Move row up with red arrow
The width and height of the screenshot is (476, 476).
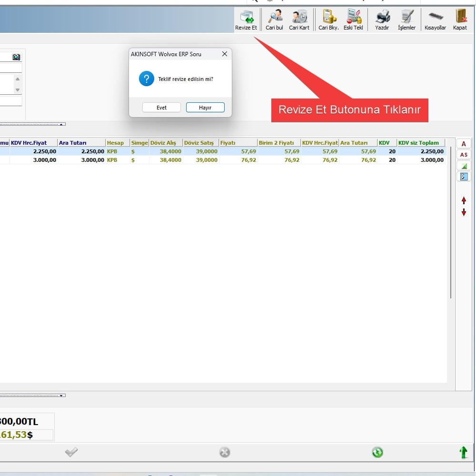464,201
